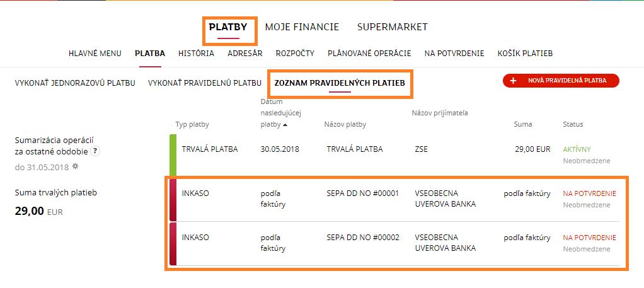
Task: Select VYKONAŤ JEDNORAZOVÚ PLATBU
Action: 75,83
